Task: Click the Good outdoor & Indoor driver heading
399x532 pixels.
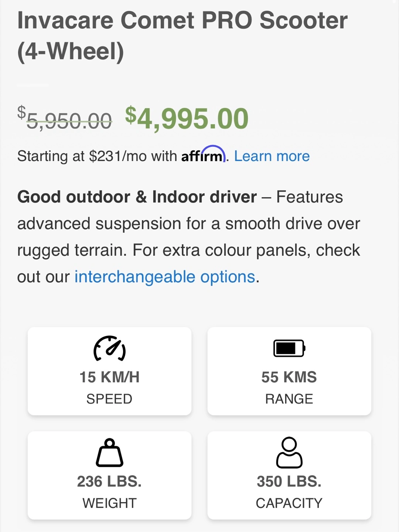Action: pos(137,197)
